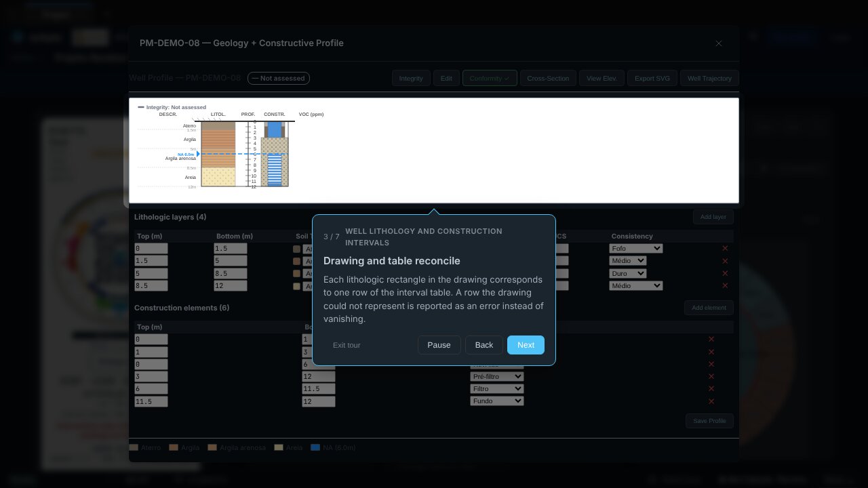Open the Cross-Section view

coord(548,79)
